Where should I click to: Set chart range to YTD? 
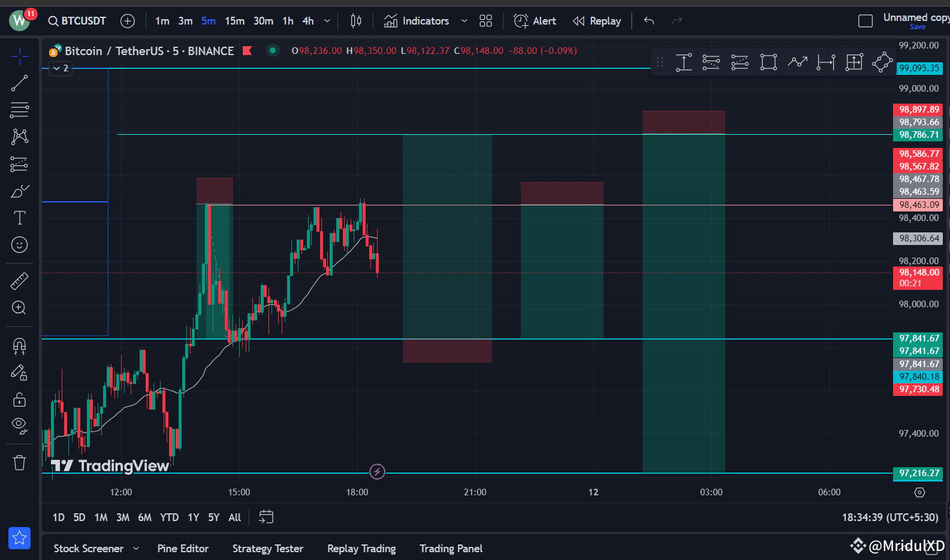169,517
